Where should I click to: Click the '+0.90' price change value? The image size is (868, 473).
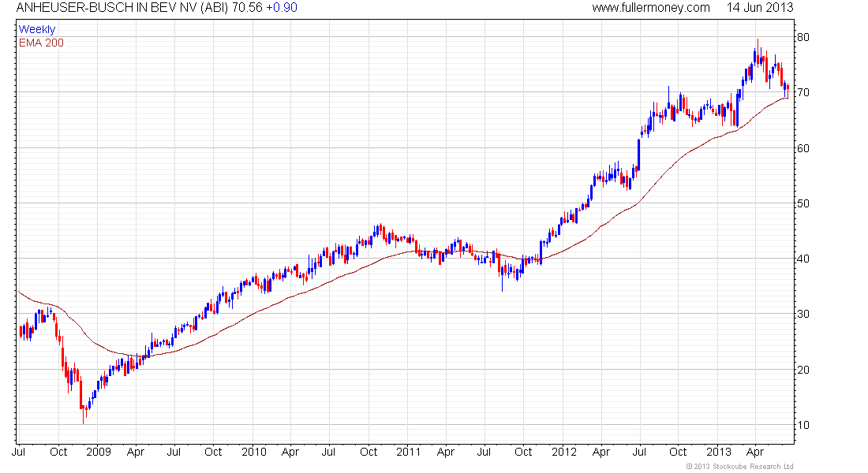pyautogui.click(x=281, y=8)
